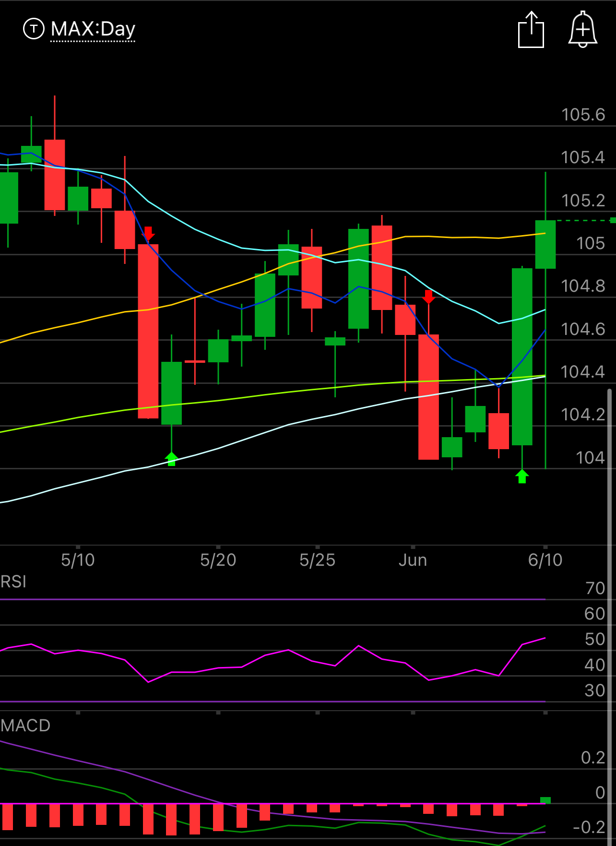This screenshot has height=846, width=616.
Task: Tap the tallest red candle at the chart's top left
Action: (x=55, y=175)
